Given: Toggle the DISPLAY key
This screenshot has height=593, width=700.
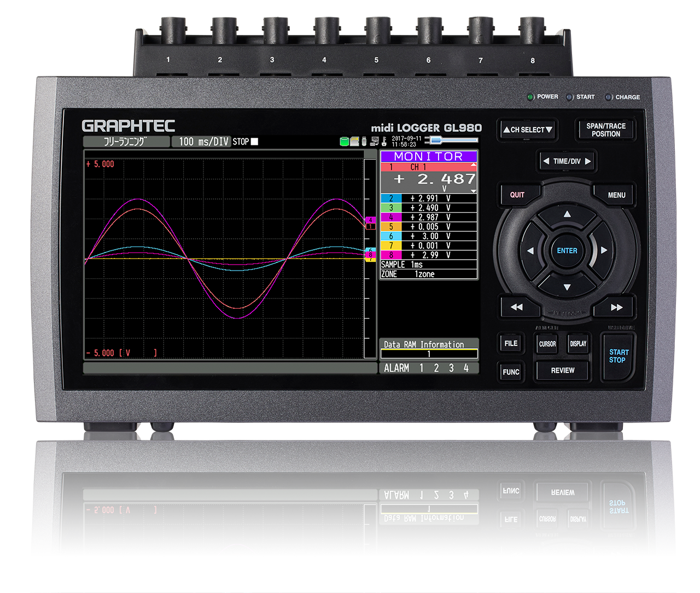Looking at the screenshot, I should pos(577,344).
